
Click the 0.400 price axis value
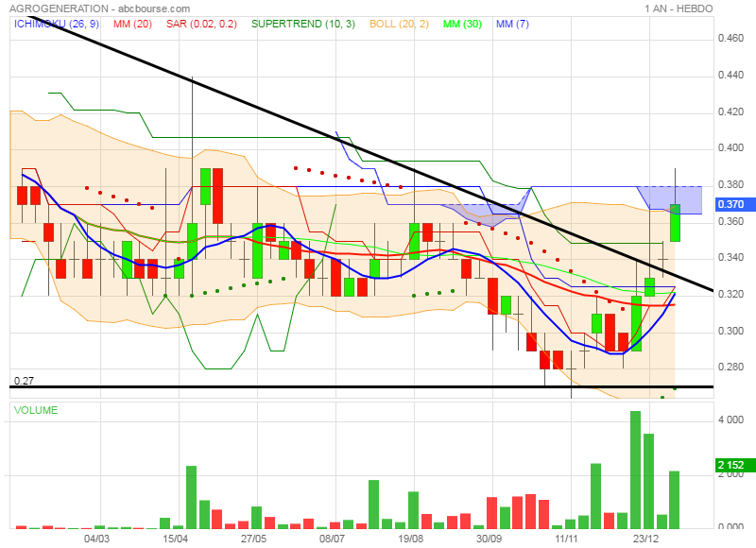pyautogui.click(x=730, y=148)
